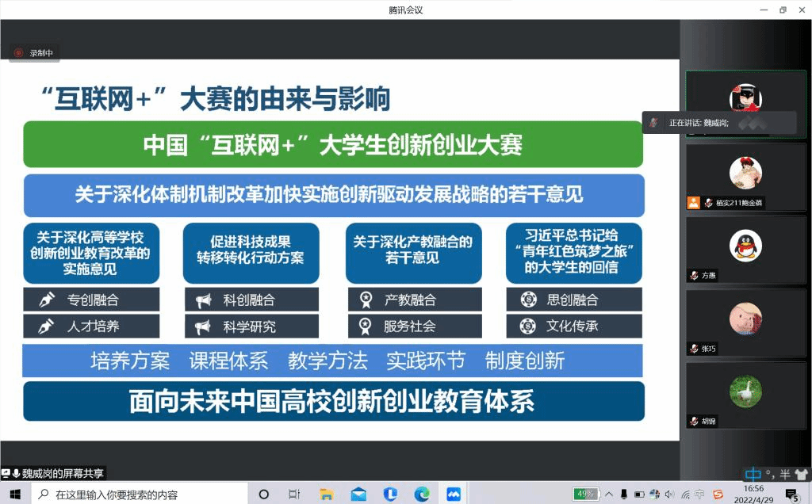Click the orange host icon beside 植实211鲍金萏
The width and height of the screenshot is (812, 504).
pyautogui.click(x=693, y=203)
